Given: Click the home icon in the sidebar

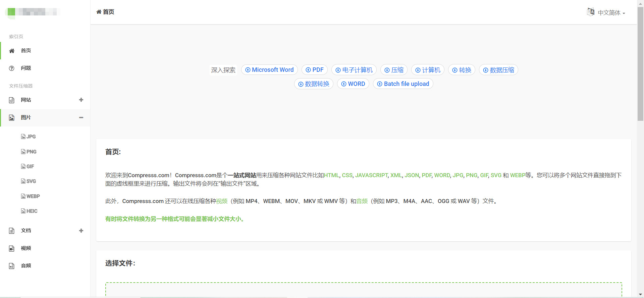Looking at the screenshot, I should coord(12,51).
